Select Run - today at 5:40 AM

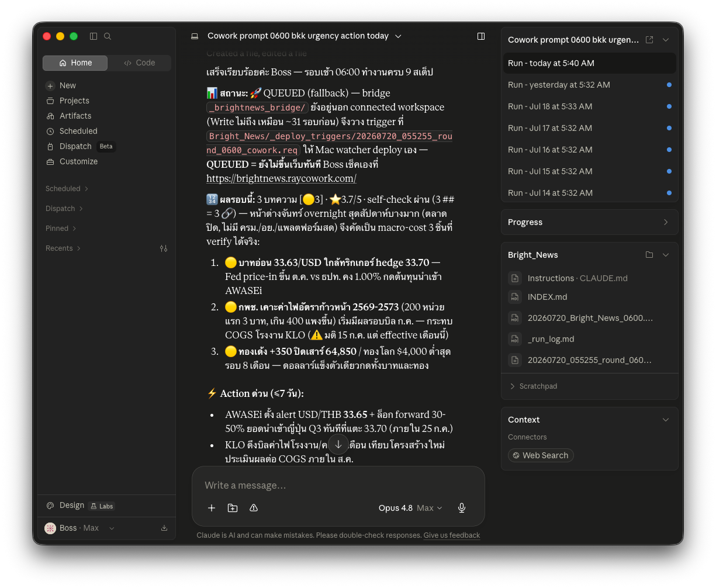(590, 63)
